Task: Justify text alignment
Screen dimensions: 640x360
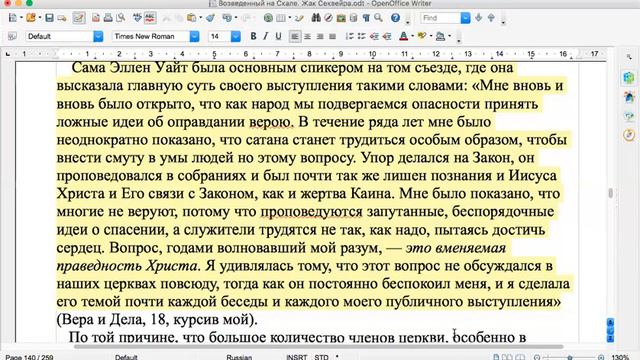Action: coord(333,36)
